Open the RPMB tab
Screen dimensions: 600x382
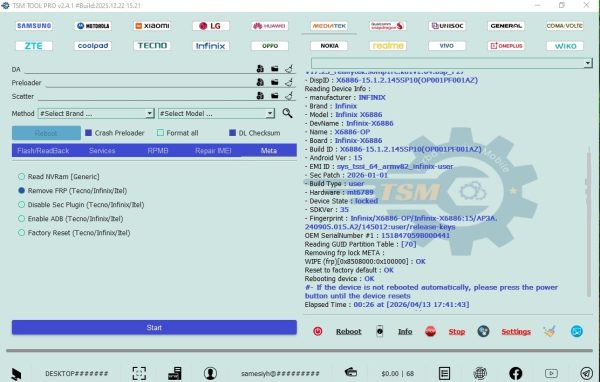[158, 151]
